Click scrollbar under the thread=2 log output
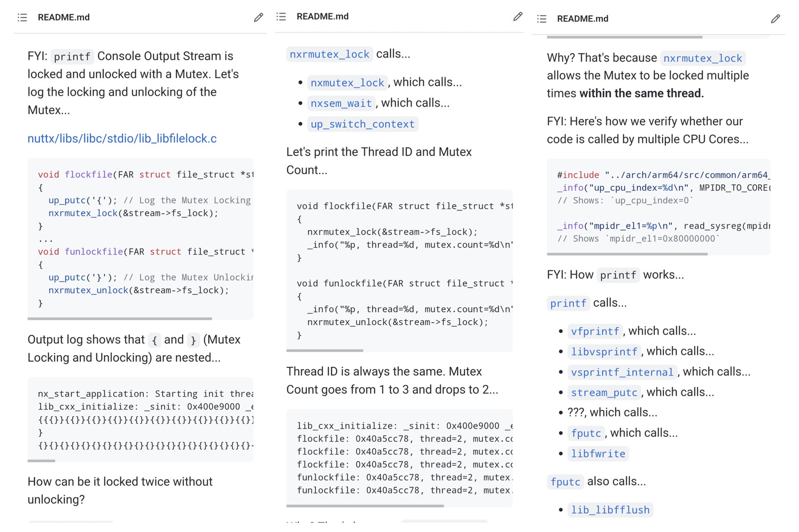This screenshot has width=799, height=532. coord(365,506)
